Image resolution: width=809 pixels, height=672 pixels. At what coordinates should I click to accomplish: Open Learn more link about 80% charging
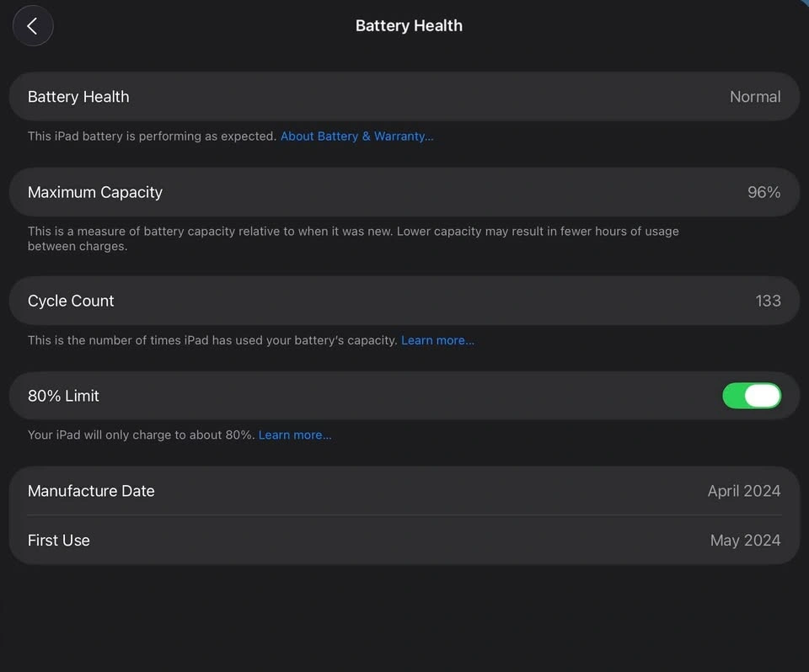[x=295, y=435]
